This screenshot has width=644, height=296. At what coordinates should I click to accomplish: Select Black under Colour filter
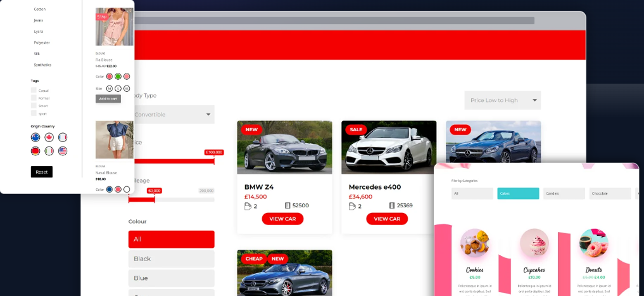[x=171, y=259]
